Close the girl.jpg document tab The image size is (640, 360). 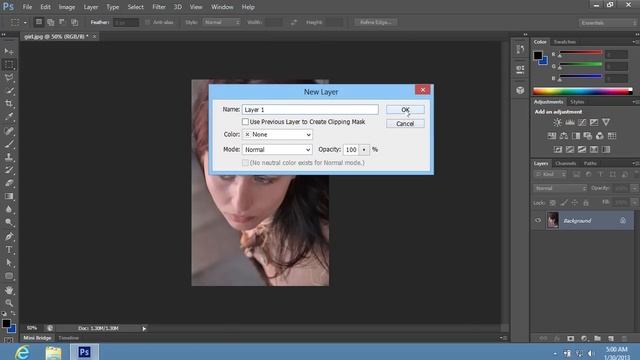94,36
